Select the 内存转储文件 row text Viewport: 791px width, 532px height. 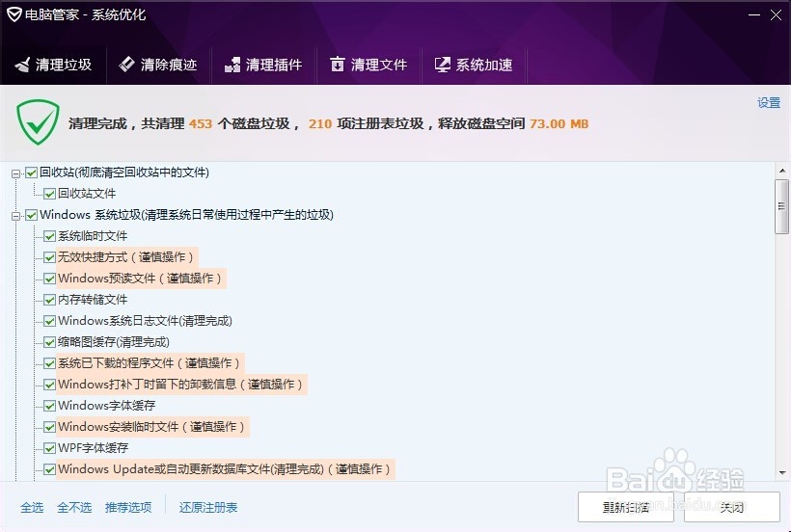93,299
